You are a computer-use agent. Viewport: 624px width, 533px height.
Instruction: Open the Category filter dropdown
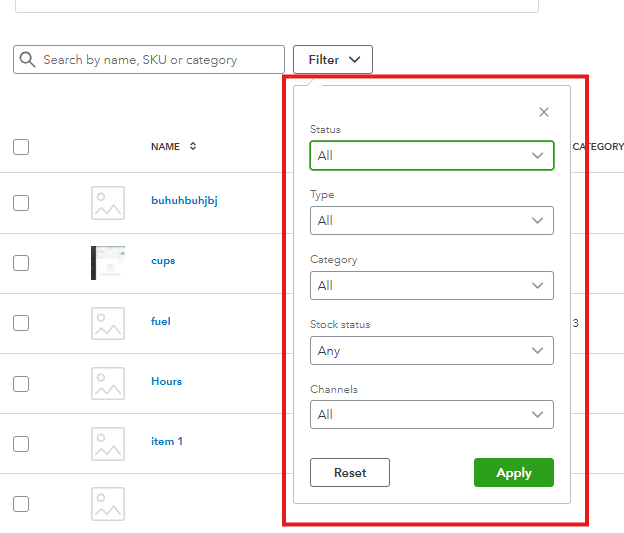click(431, 286)
